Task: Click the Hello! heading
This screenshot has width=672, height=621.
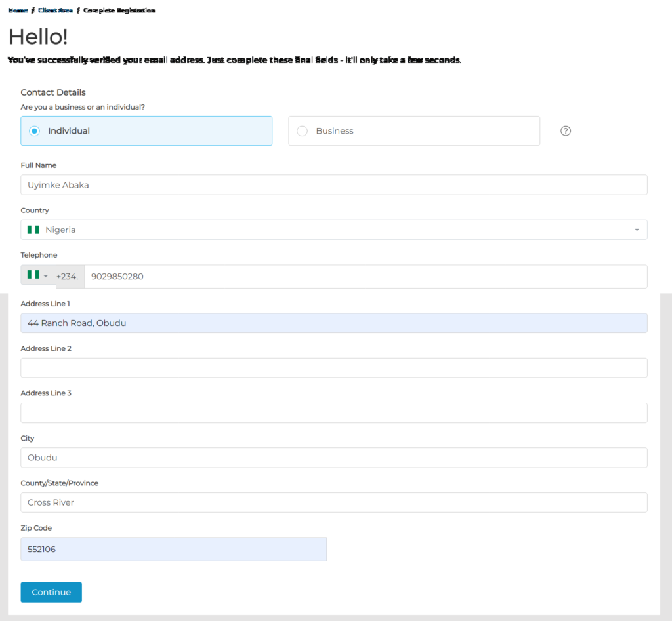Action: (x=38, y=37)
